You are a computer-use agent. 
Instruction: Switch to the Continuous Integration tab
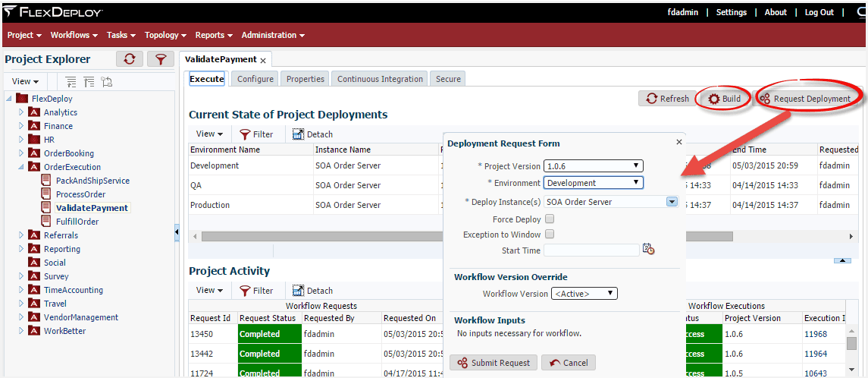[x=380, y=79]
